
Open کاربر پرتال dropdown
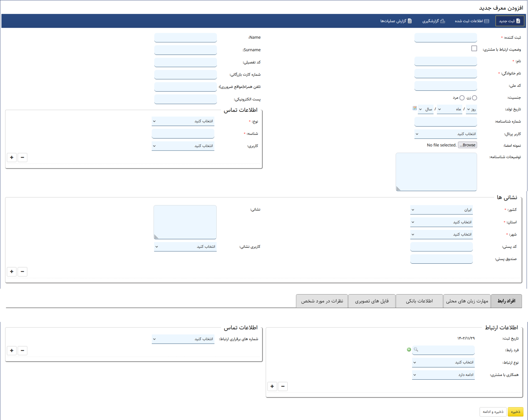point(446,134)
